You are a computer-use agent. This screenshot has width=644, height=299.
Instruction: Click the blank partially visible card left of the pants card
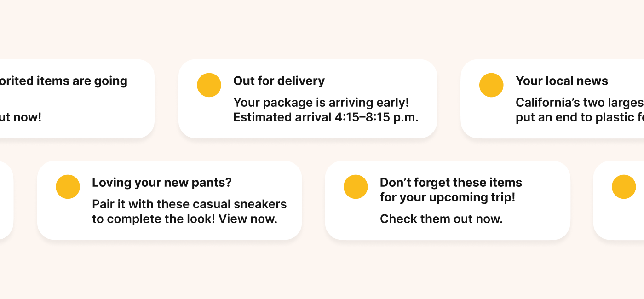pyautogui.click(x=6, y=201)
